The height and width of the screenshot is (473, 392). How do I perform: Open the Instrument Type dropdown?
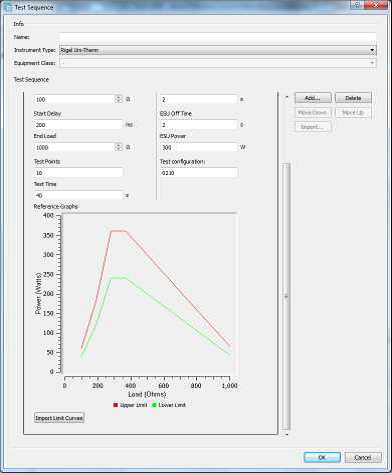218,50
